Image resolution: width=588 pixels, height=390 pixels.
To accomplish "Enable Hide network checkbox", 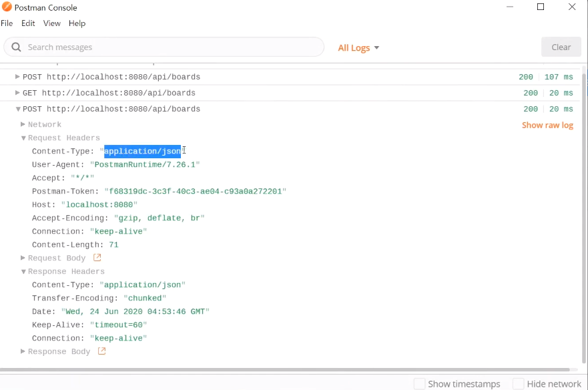I will point(518,383).
